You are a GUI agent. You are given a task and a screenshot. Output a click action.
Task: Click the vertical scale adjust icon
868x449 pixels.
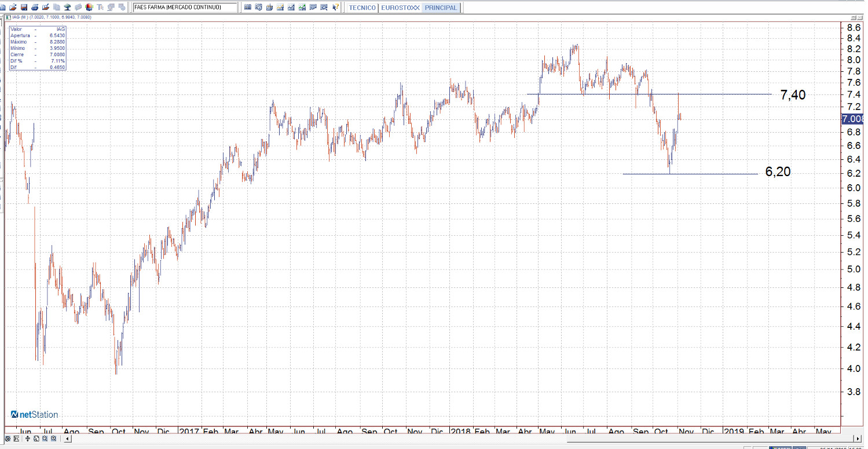(27, 439)
